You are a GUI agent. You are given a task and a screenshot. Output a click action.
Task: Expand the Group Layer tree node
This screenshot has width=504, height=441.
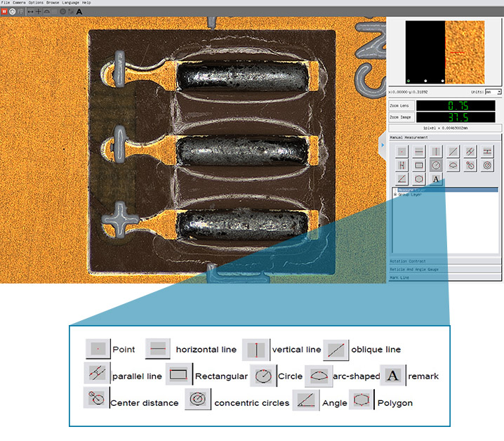click(395, 194)
